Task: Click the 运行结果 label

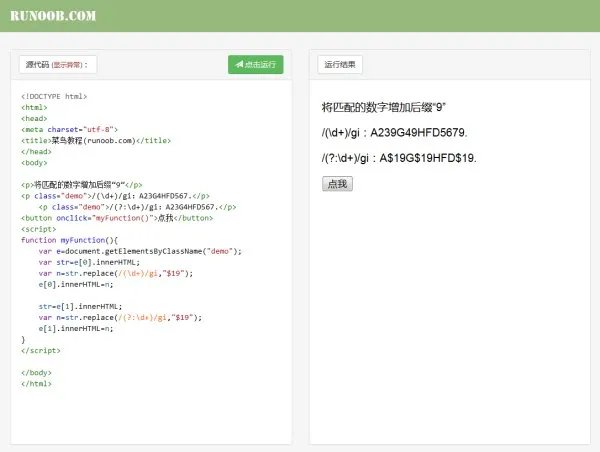Action: coord(340,64)
